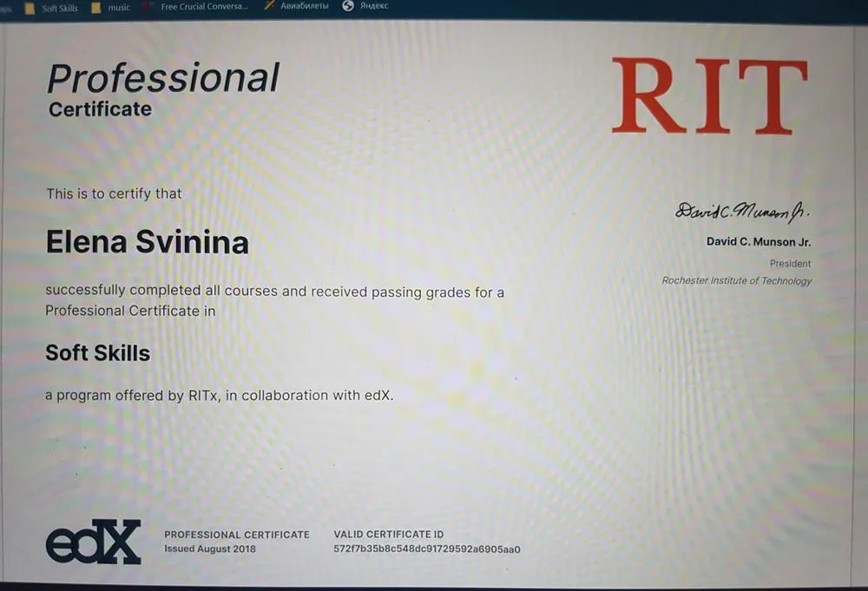Click the Soft Skills program title
This screenshot has height=591, width=868.
coord(98,353)
